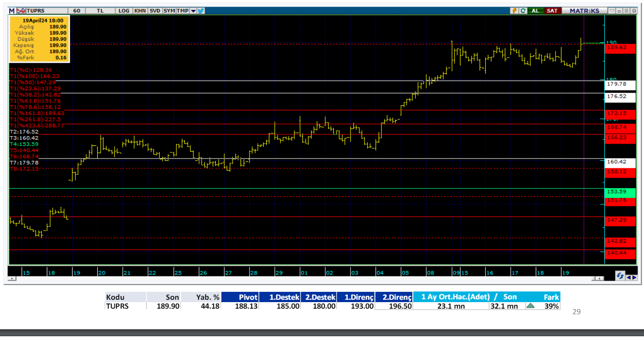Viewport: 644px width, 340px height.
Task: Select the TUPRS symbol field
Action: 46,10
